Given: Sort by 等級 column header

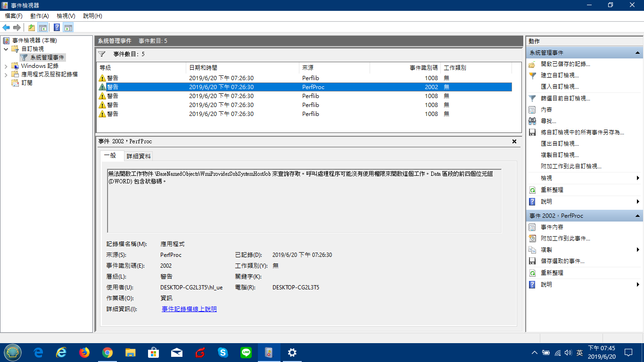Looking at the screenshot, I should tap(142, 68).
